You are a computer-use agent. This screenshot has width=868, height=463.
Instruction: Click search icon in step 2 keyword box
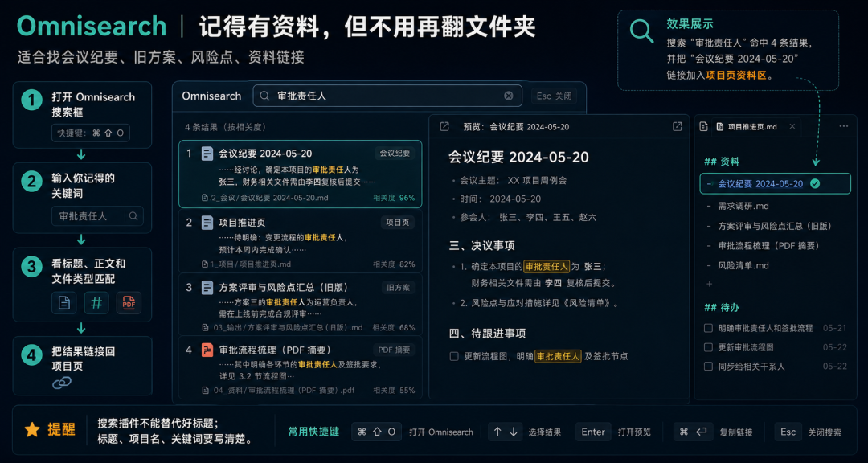133,216
